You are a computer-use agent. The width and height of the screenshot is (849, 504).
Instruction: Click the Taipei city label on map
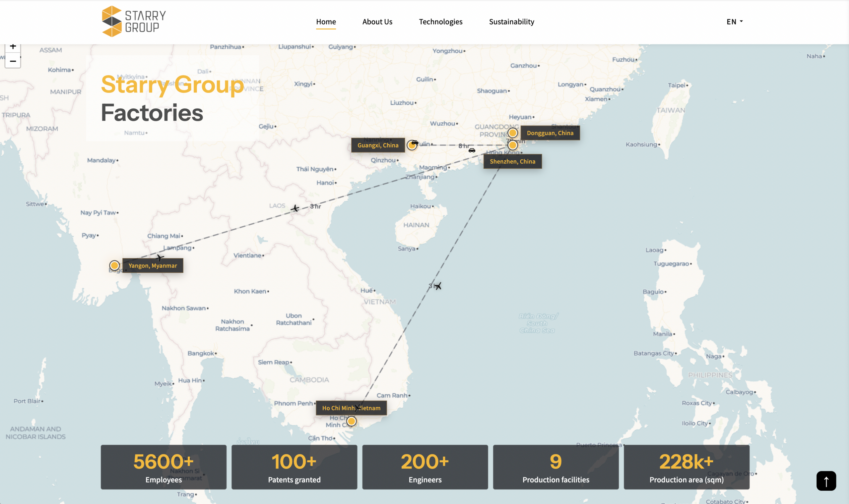pyautogui.click(x=678, y=85)
